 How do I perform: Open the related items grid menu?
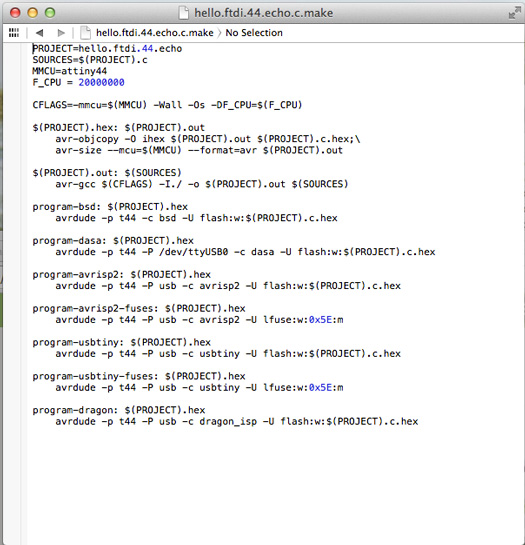(14, 33)
